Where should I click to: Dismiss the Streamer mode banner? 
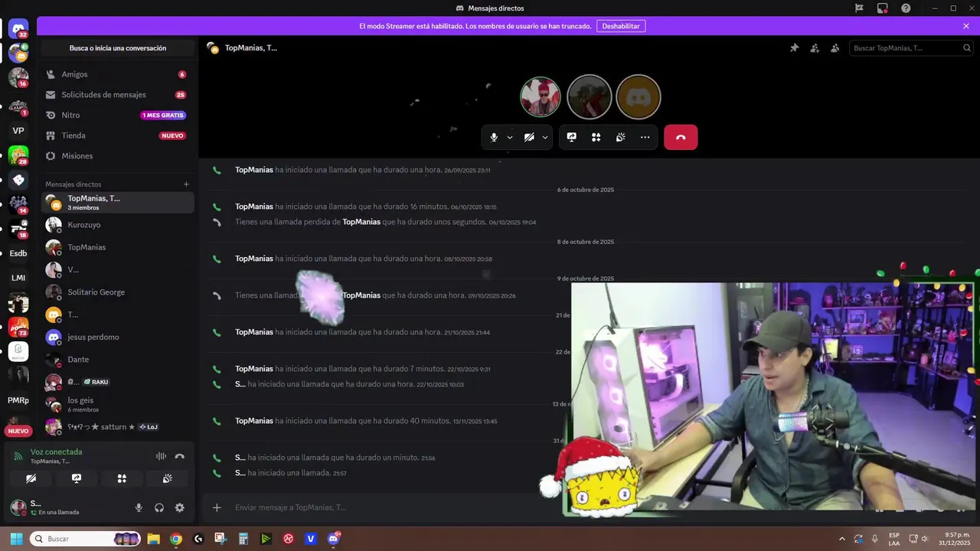coord(966,26)
